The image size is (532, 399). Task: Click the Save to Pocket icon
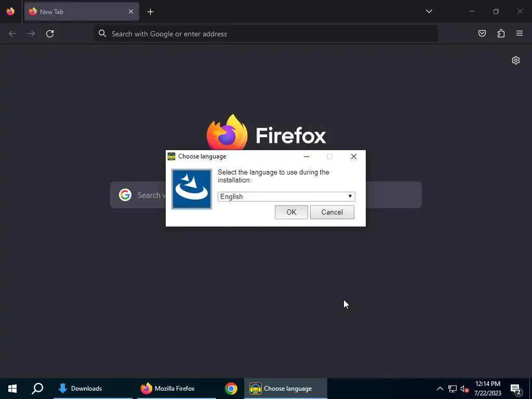tap(482, 33)
